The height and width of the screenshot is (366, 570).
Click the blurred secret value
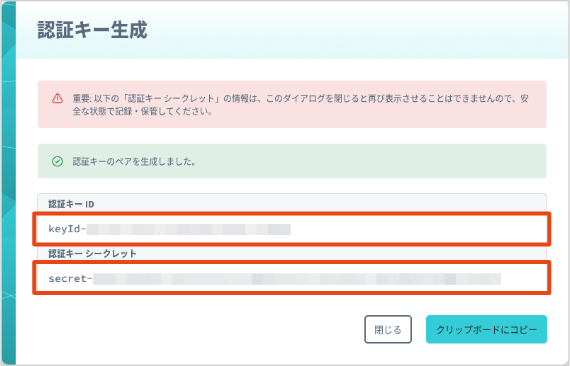tap(297, 279)
